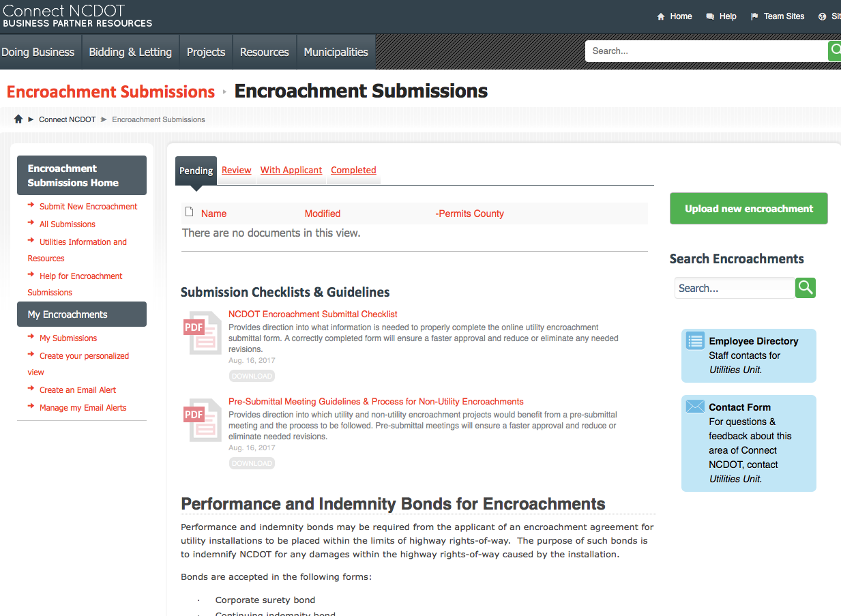Open Create an Email Alert link
Screen dimensions: 841x616
point(78,390)
